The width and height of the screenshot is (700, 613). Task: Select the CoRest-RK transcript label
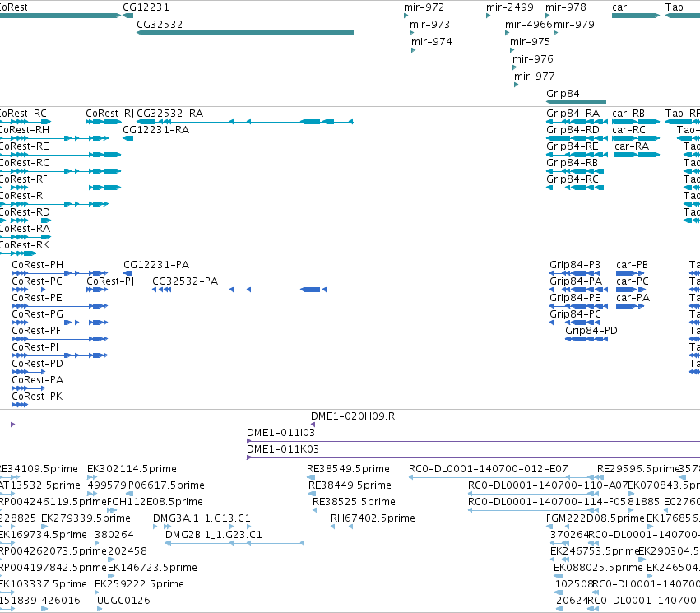[x=25, y=245]
